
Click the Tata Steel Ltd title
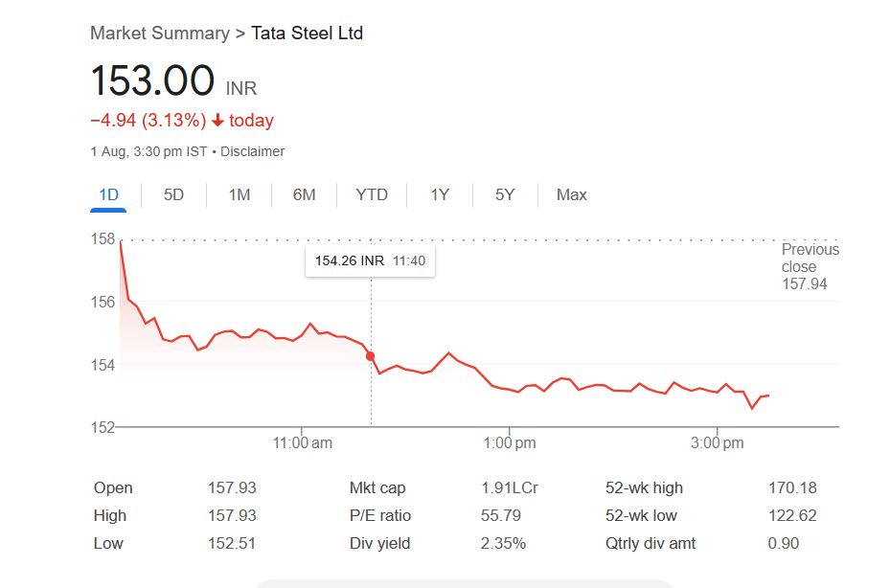point(307,34)
